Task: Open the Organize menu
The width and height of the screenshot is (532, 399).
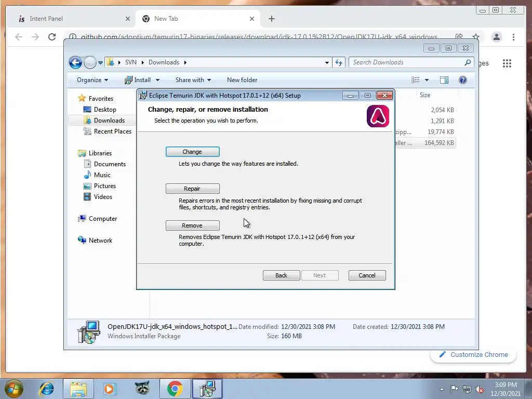Action: coord(92,80)
